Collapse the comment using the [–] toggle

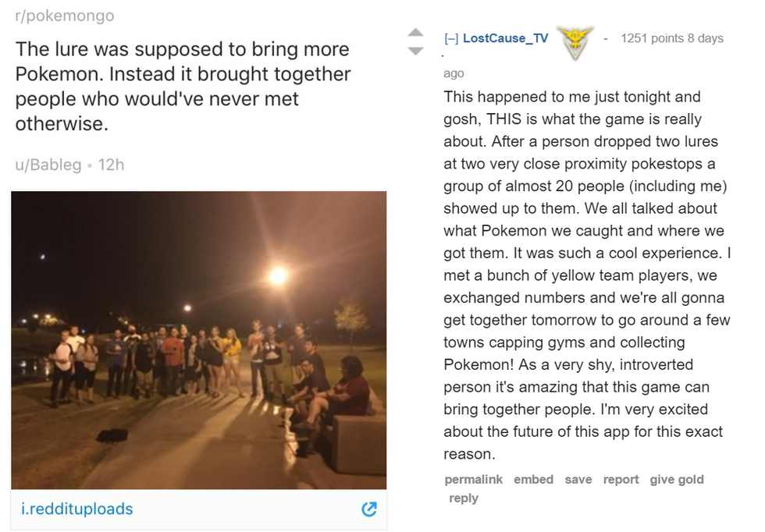450,38
